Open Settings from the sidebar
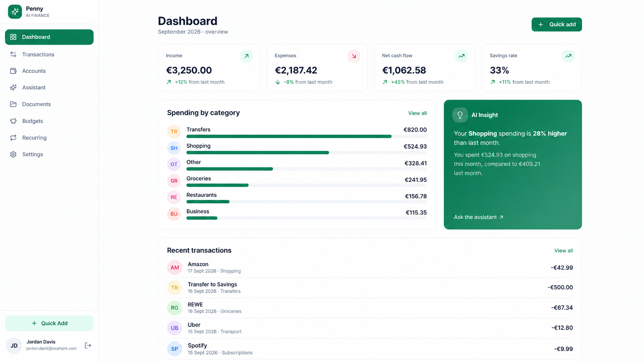Image resolution: width=644 pixels, height=362 pixels. (49, 154)
